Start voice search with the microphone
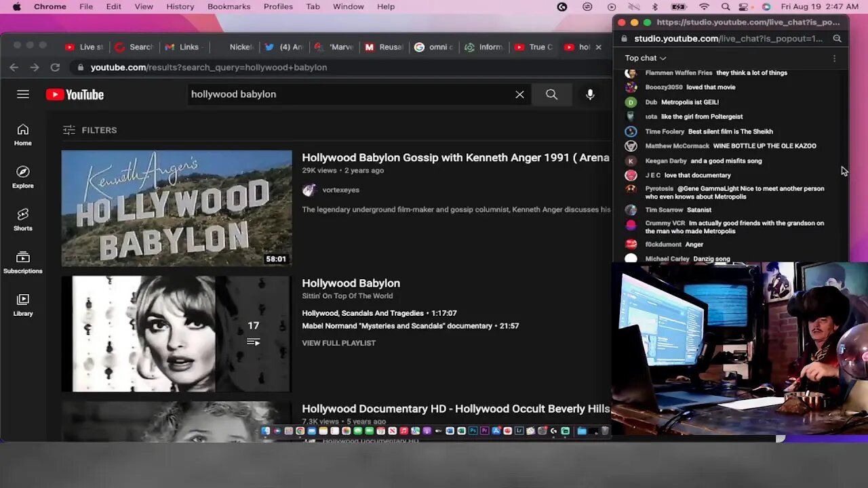Screen dimensions: 868x488 [x=590, y=94]
